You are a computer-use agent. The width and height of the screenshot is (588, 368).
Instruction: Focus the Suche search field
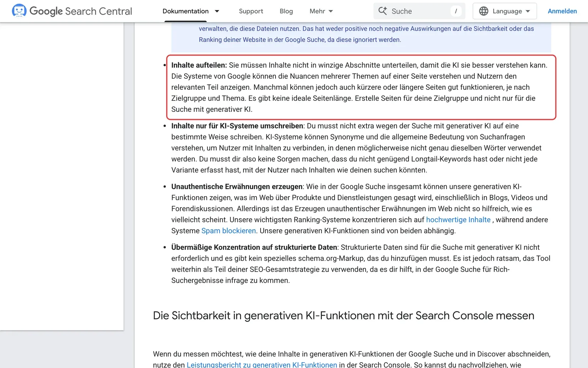coord(419,11)
